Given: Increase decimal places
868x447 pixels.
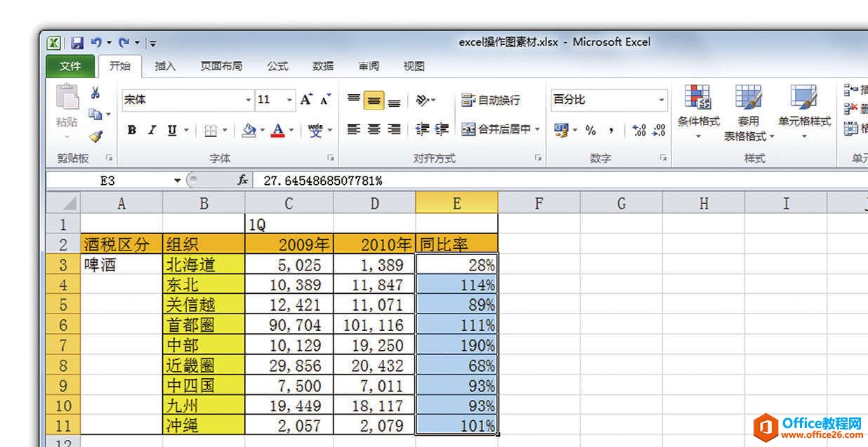Looking at the screenshot, I should [639, 130].
